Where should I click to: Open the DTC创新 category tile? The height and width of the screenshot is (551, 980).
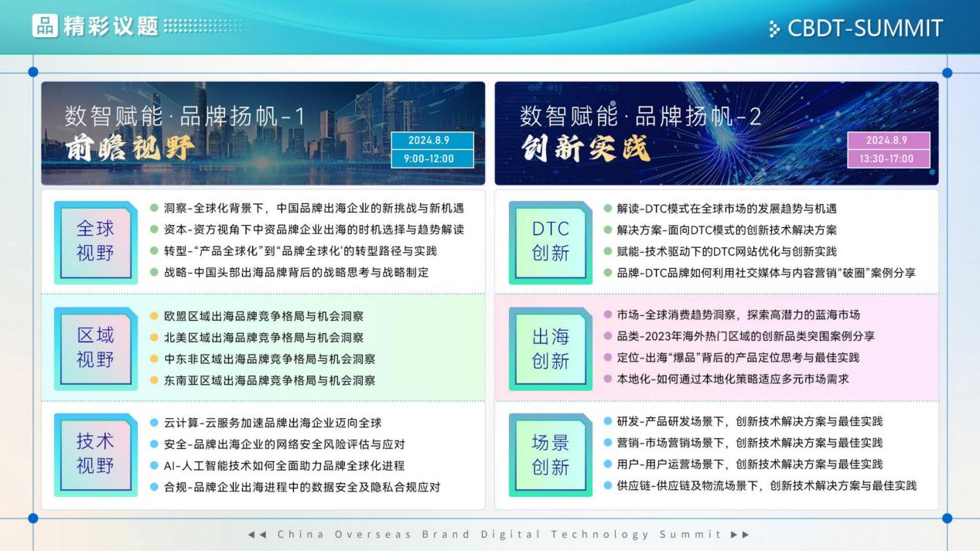pyautogui.click(x=550, y=241)
